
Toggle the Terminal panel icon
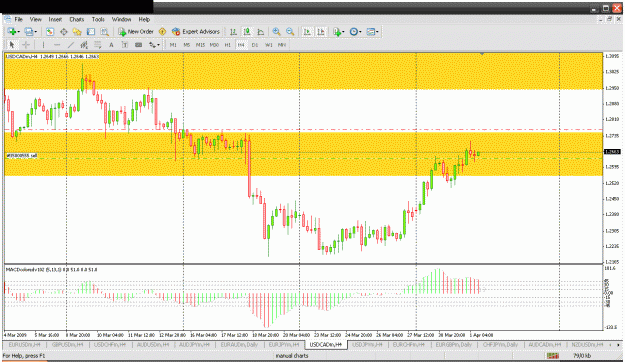tap(91, 31)
